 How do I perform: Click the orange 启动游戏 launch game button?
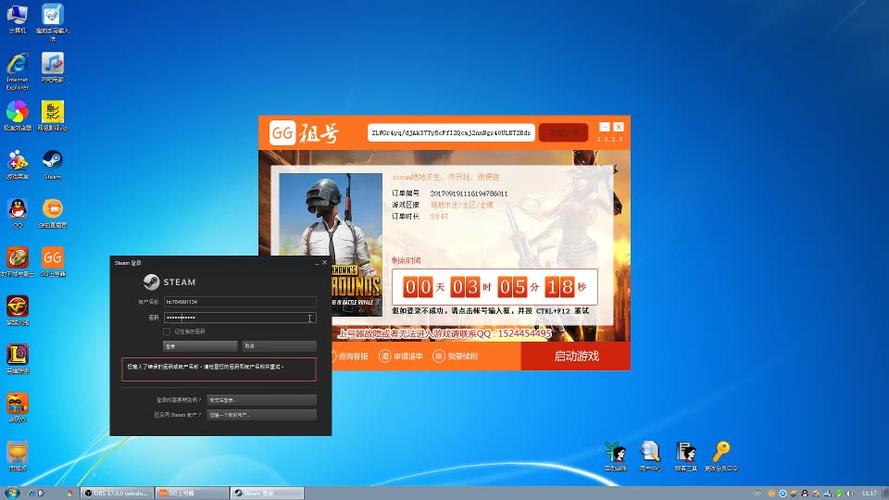click(x=575, y=356)
